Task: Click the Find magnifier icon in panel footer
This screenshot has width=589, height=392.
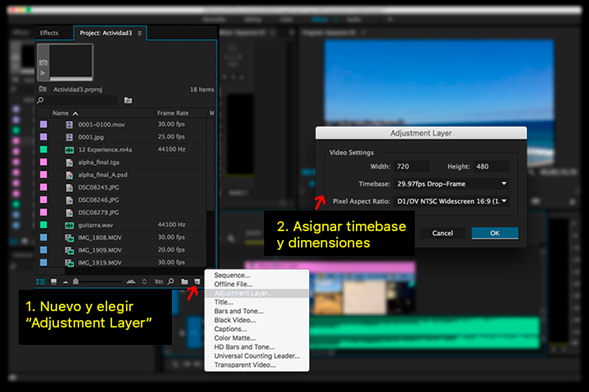Action: 171,281
